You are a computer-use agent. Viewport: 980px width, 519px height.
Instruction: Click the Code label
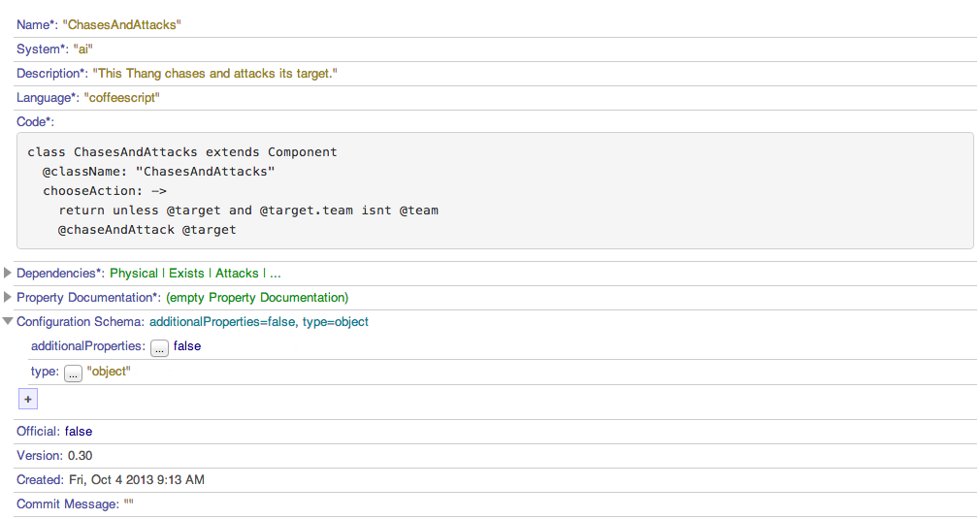(35, 122)
